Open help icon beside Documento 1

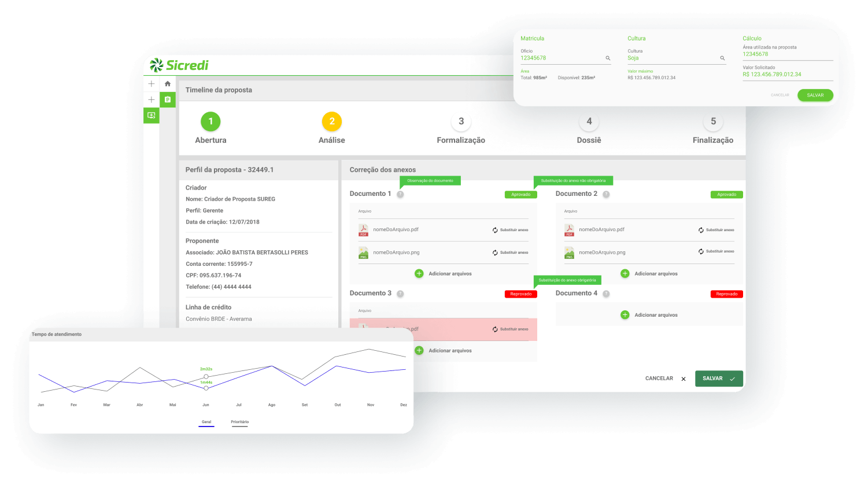(400, 194)
